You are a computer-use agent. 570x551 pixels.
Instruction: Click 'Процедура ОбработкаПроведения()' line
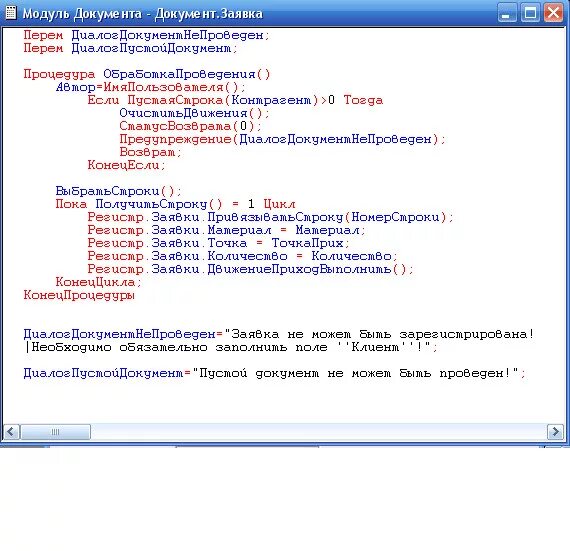(x=147, y=75)
